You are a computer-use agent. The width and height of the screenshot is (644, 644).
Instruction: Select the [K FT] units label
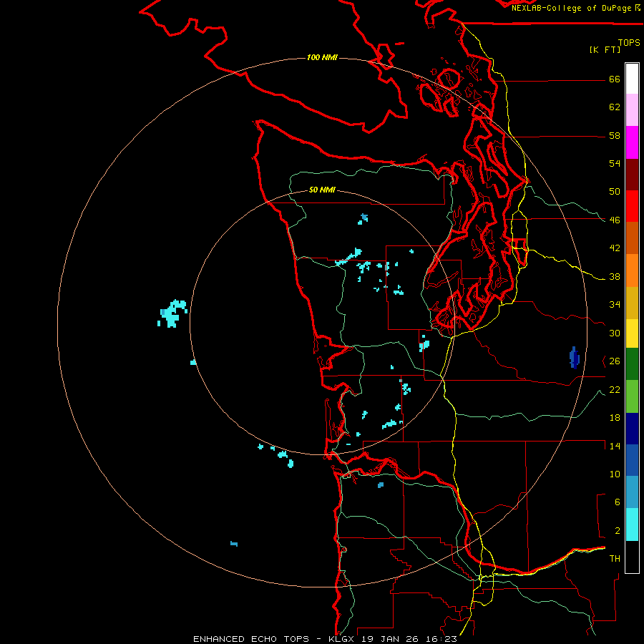[x=605, y=50]
